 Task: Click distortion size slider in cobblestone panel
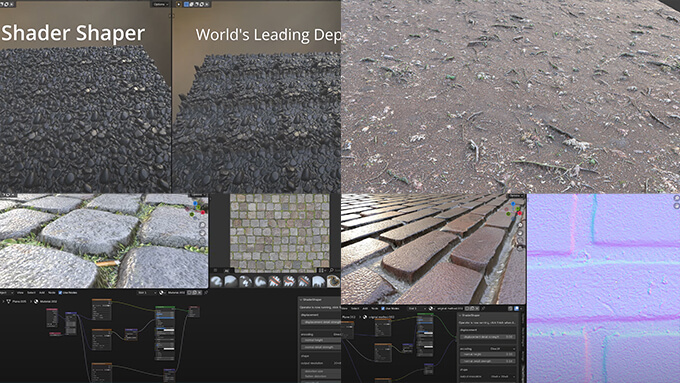coord(321,371)
